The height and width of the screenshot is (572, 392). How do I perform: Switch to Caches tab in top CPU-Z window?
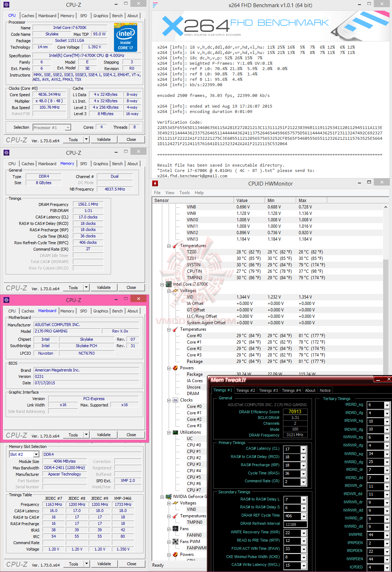pos(28,16)
